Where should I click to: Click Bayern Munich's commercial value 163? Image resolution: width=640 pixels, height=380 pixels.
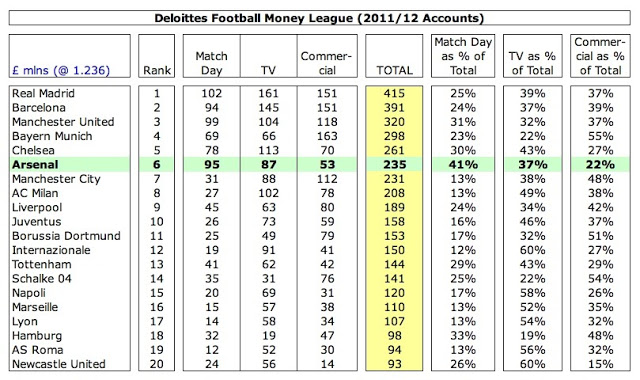(x=327, y=136)
